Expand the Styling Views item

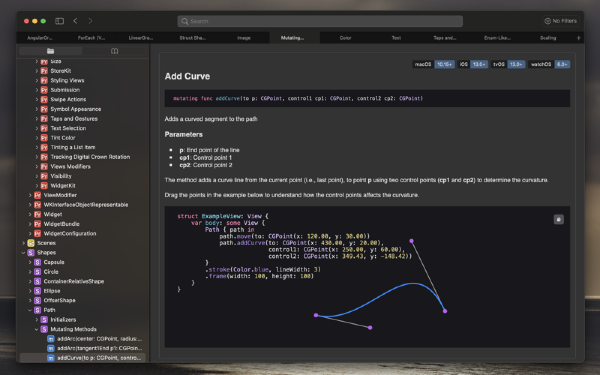37,80
